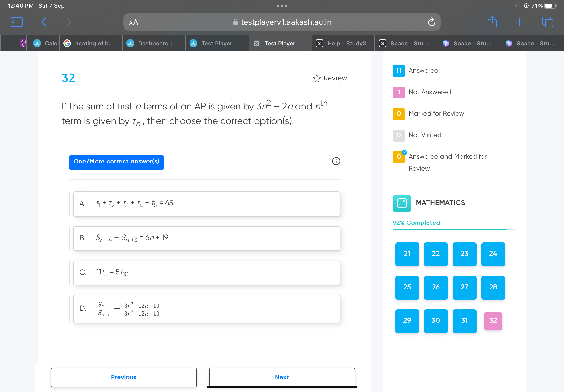Image resolution: width=564 pixels, height=392 pixels.
Task: Open the pink question 32 tile
Action: tap(493, 321)
